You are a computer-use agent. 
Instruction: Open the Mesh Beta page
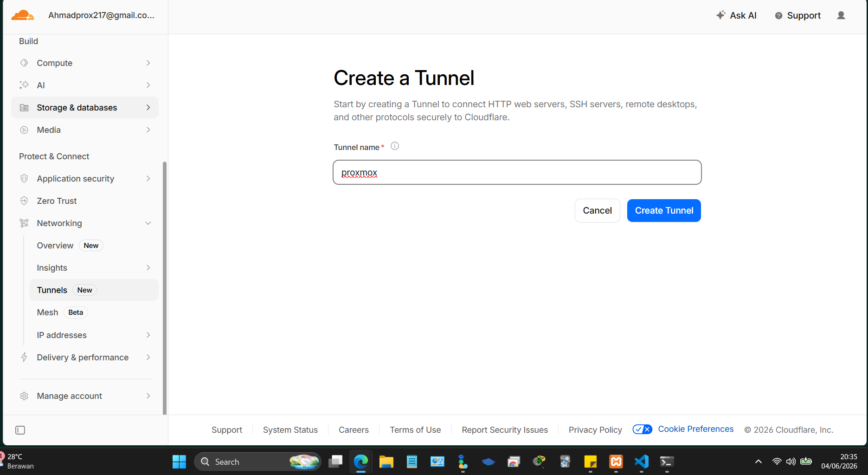pyautogui.click(x=94, y=312)
